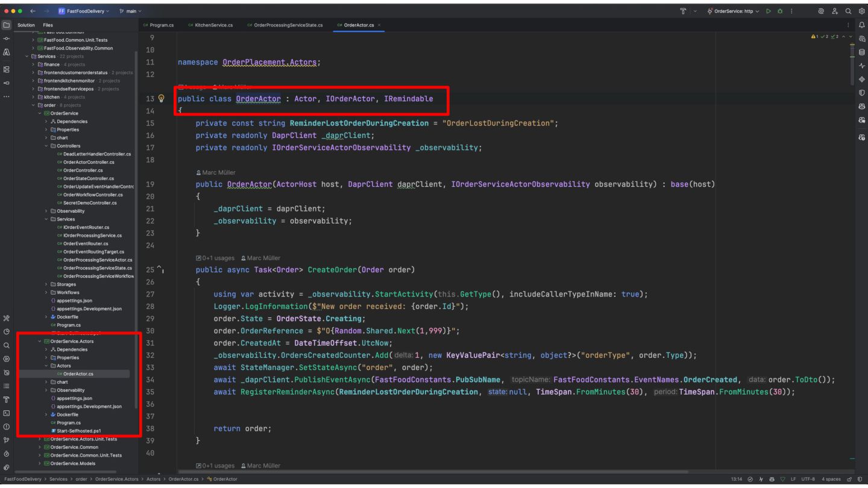Switch to OrderProcessingServiceState.cs tab
The image size is (868, 488).
click(285, 25)
